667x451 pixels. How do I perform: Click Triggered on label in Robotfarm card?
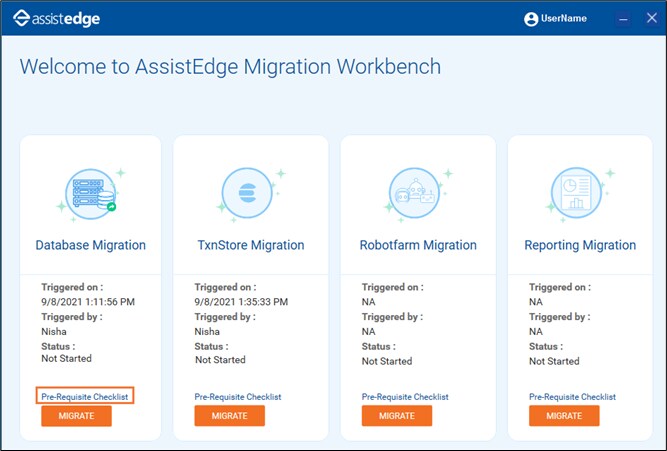tap(393, 287)
